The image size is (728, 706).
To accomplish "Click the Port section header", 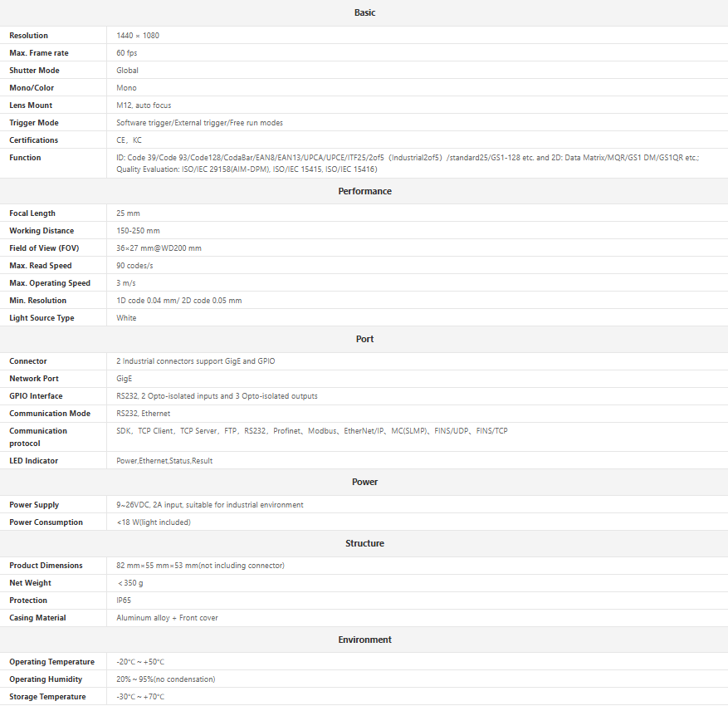I will 364,339.
